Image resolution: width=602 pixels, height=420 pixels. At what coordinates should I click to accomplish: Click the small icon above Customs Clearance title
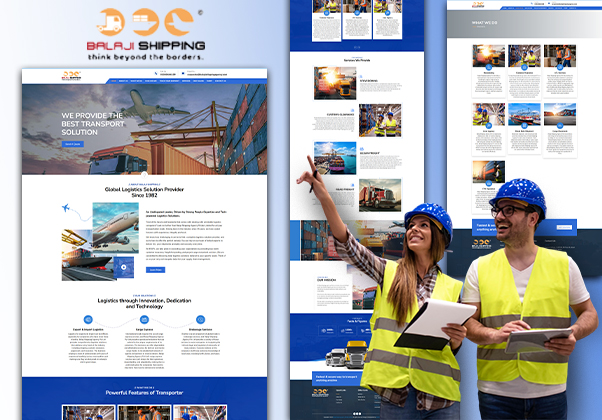[352, 111]
